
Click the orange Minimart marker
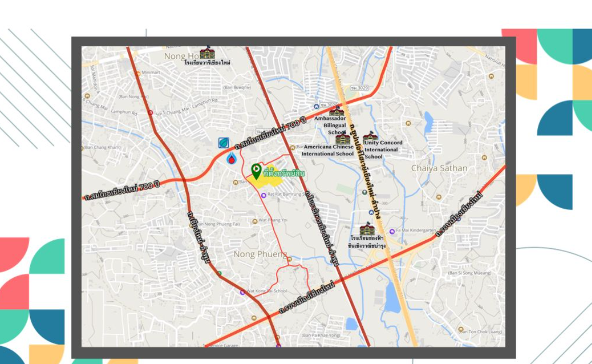click(x=138, y=73)
